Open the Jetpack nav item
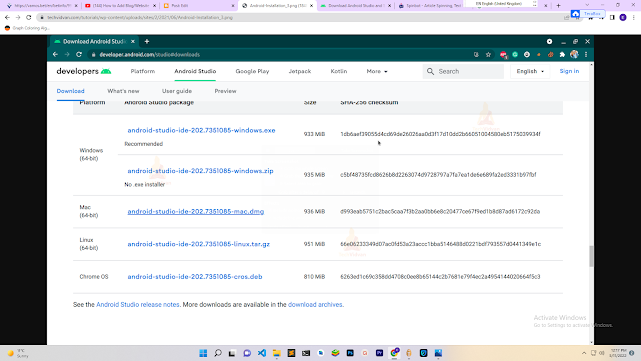This screenshot has width=641, height=361. coord(300,71)
